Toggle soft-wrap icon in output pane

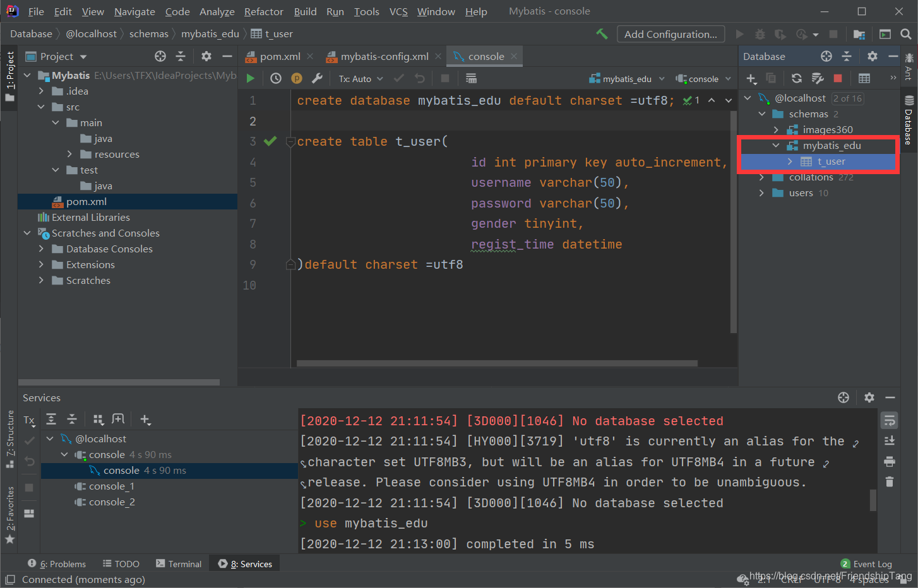coord(890,420)
